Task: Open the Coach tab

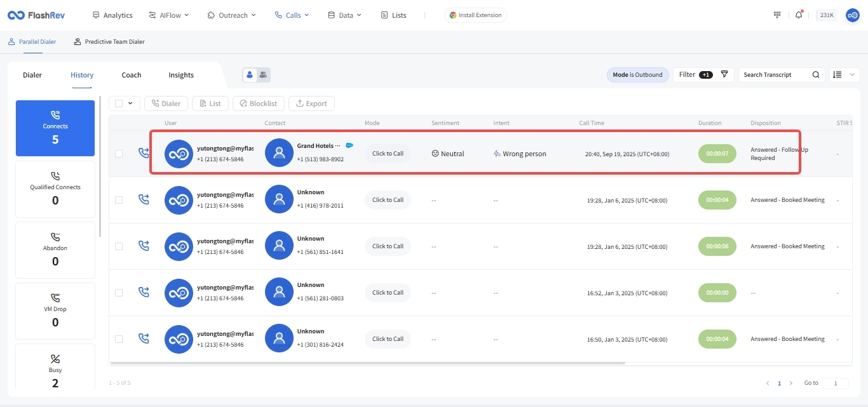Action: tap(132, 75)
